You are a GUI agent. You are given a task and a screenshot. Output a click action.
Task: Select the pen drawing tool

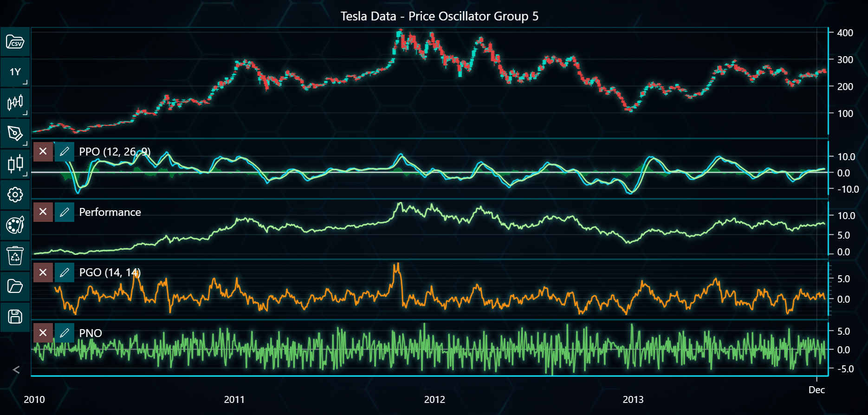coord(15,133)
